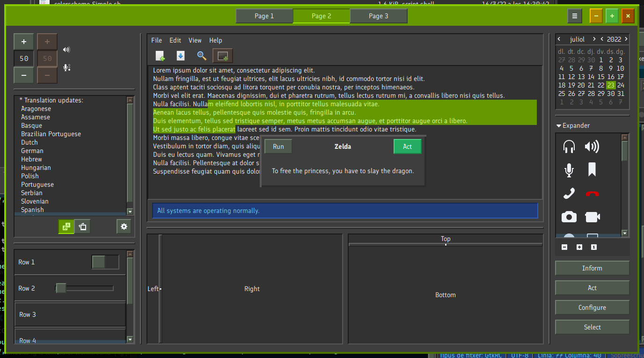Click the new document toolbar icon
The width and height of the screenshot is (644, 358).
(160, 56)
